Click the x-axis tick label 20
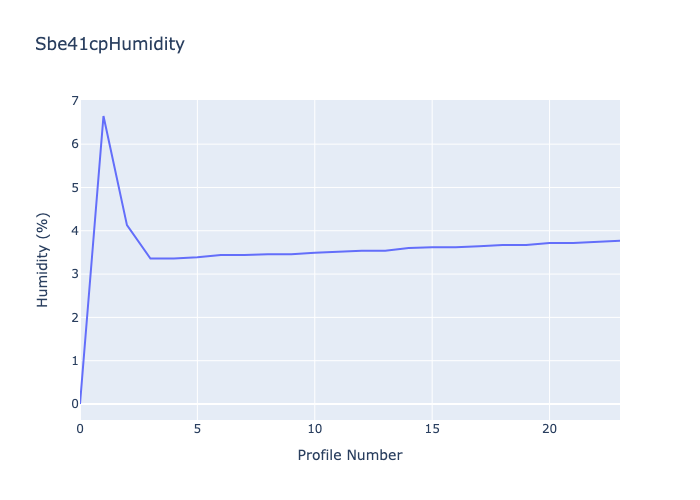Screen dimensions: 700x500 tap(549, 429)
